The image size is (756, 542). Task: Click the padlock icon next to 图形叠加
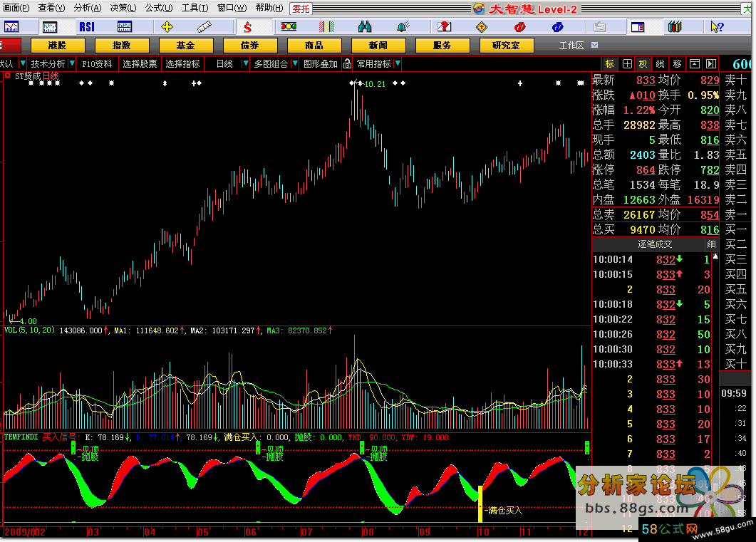348,63
